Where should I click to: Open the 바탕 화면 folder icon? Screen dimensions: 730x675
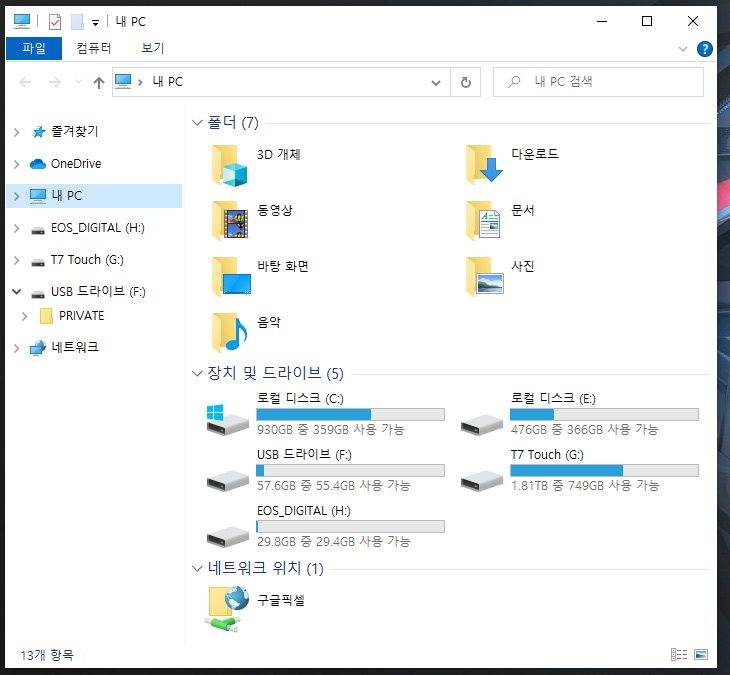(231, 277)
